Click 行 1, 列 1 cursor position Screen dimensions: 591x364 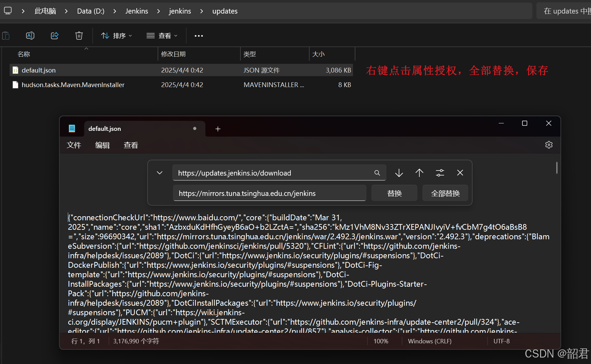pyautogui.click(x=85, y=341)
